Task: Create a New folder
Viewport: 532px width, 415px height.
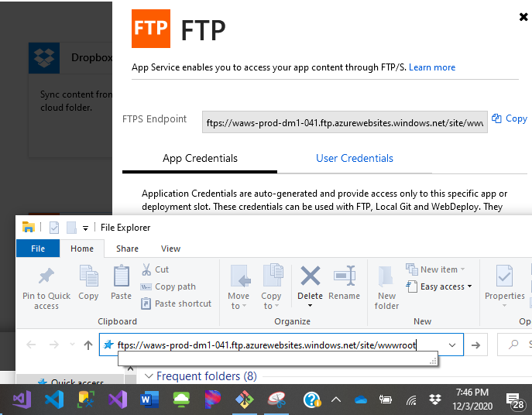Action: point(386,288)
